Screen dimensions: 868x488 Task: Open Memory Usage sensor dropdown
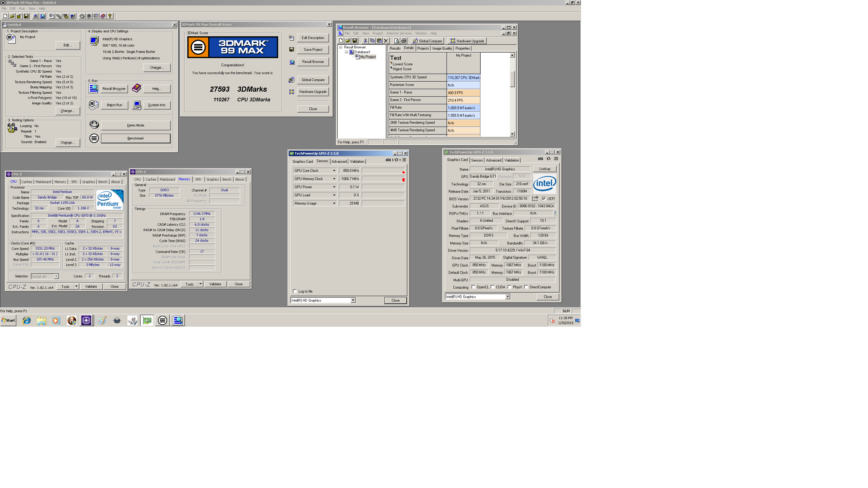tap(334, 203)
